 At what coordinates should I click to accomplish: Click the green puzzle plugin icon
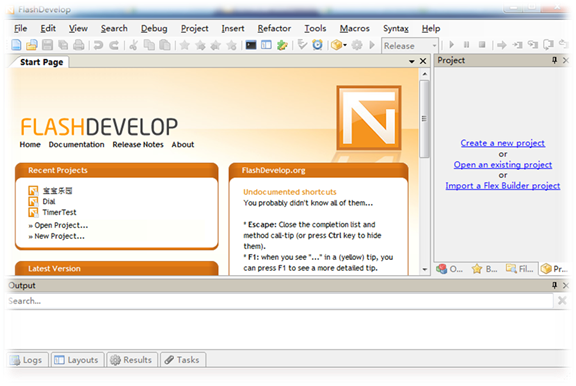click(x=282, y=45)
